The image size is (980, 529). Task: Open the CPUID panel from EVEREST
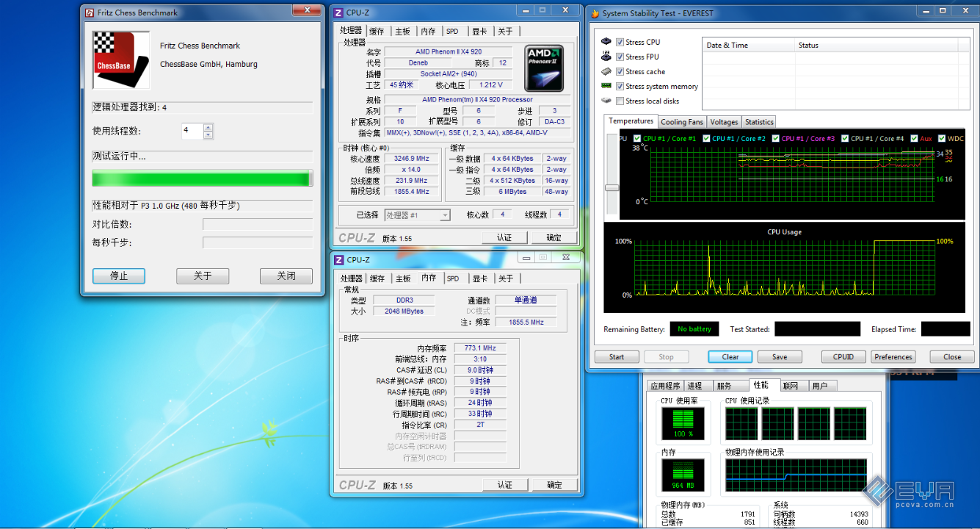[x=843, y=357]
